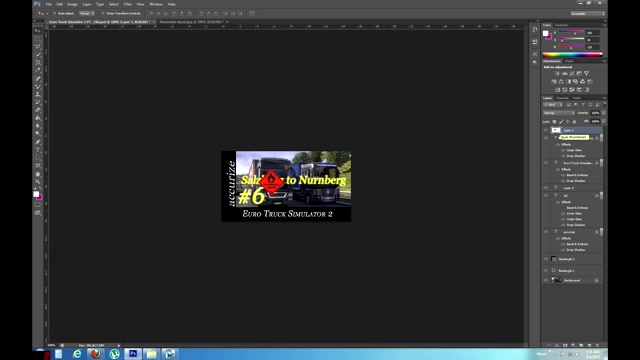Screen dimensions: 640x360
Task: Click the foreground color swatch in Color panel
Action: (x=545, y=33)
